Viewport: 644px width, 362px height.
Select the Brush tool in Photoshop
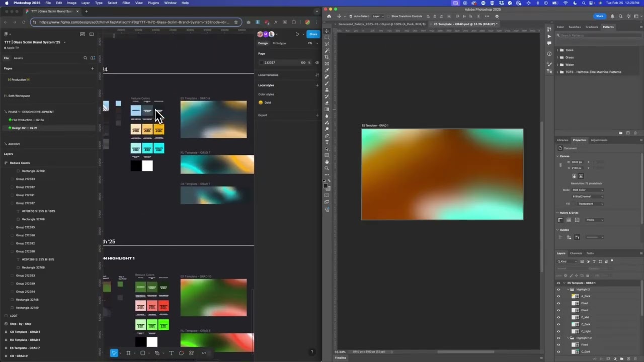327,83
